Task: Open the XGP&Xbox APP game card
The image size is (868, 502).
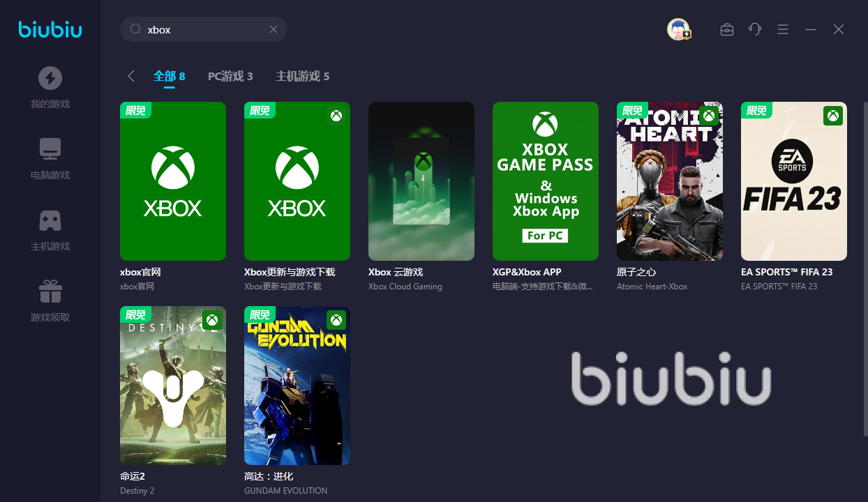Action: tap(546, 181)
